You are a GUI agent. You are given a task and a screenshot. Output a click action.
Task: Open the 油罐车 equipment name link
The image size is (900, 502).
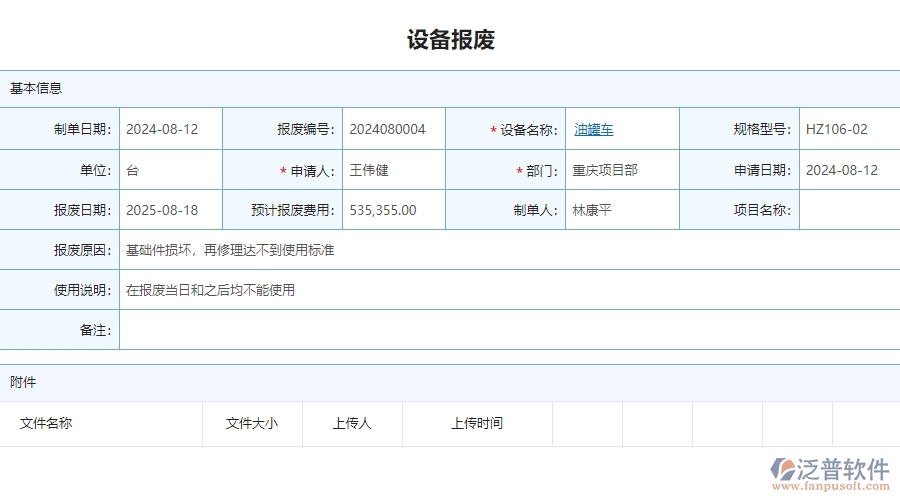tap(594, 129)
